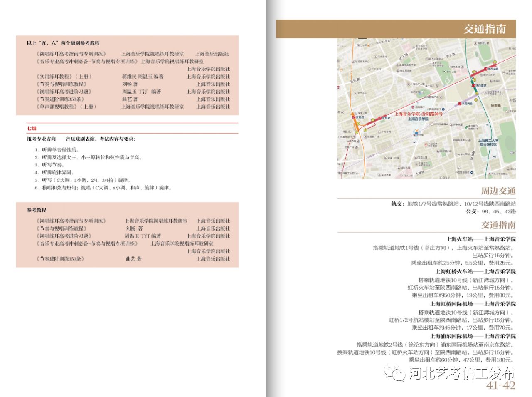
Task: Select the 周边交通 section heading
Action: [x=498, y=191]
